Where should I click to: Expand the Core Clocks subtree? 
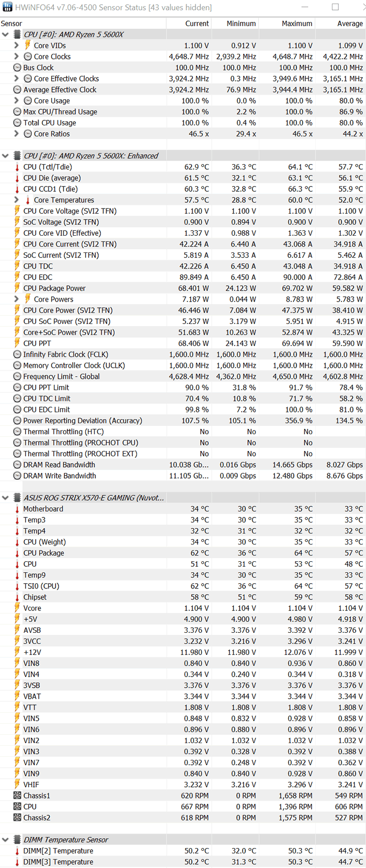point(16,56)
